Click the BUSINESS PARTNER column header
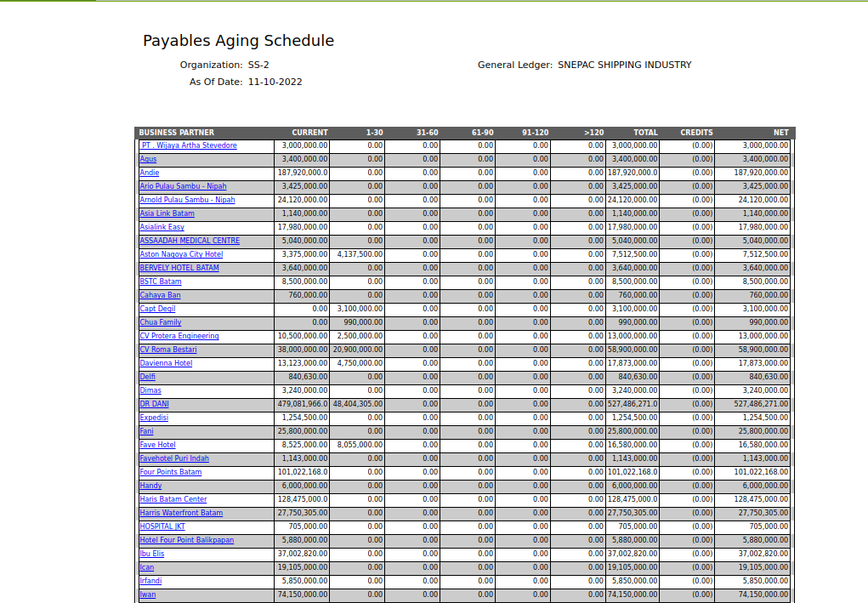 click(x=177, y=133)
